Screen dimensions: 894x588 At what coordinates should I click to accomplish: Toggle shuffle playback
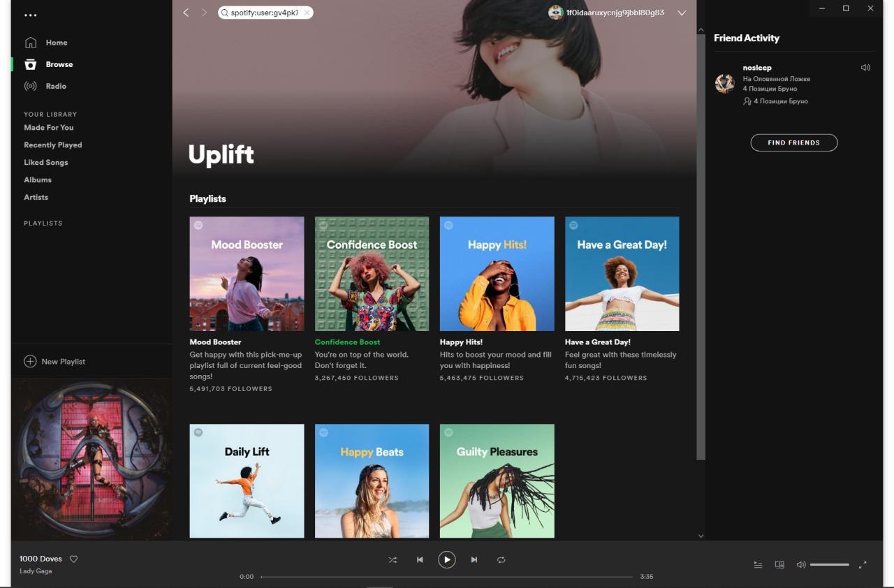(393, 559)
